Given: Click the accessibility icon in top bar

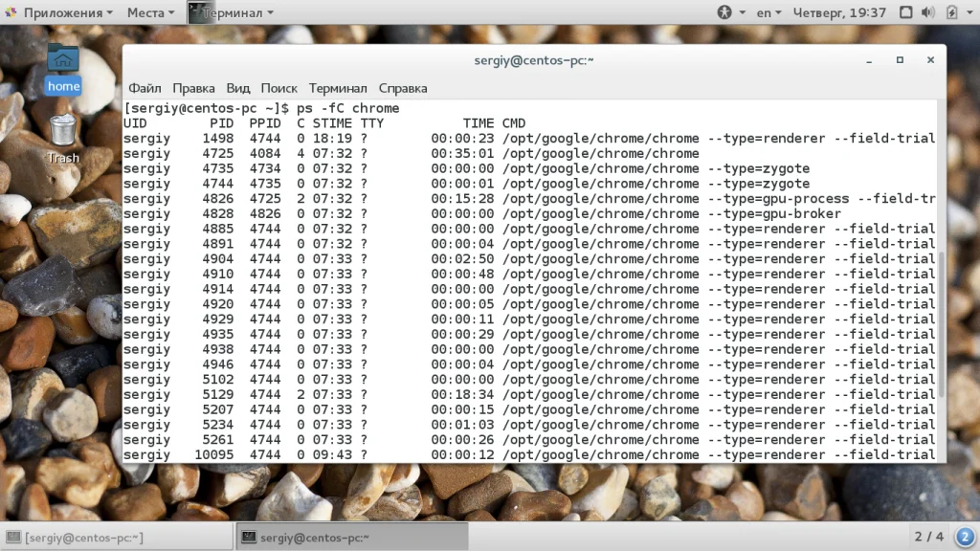Looking at the screenshot, I should (724, 12).
